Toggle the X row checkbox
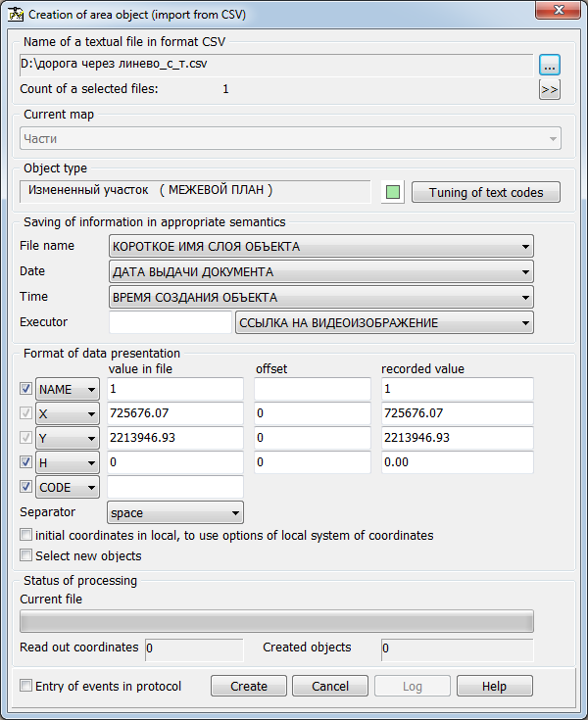The width and height of the screenshot is (588, 720). click(x=25, y=412)
